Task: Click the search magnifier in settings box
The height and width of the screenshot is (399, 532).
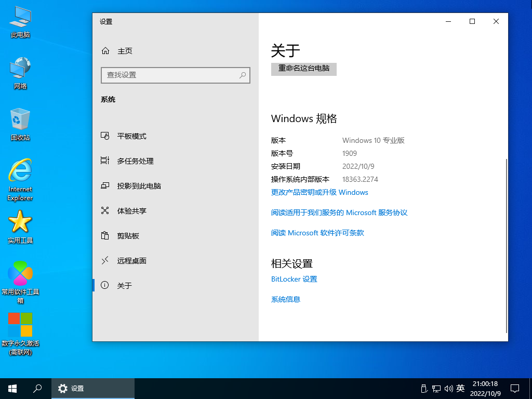Action: (242, 75)
